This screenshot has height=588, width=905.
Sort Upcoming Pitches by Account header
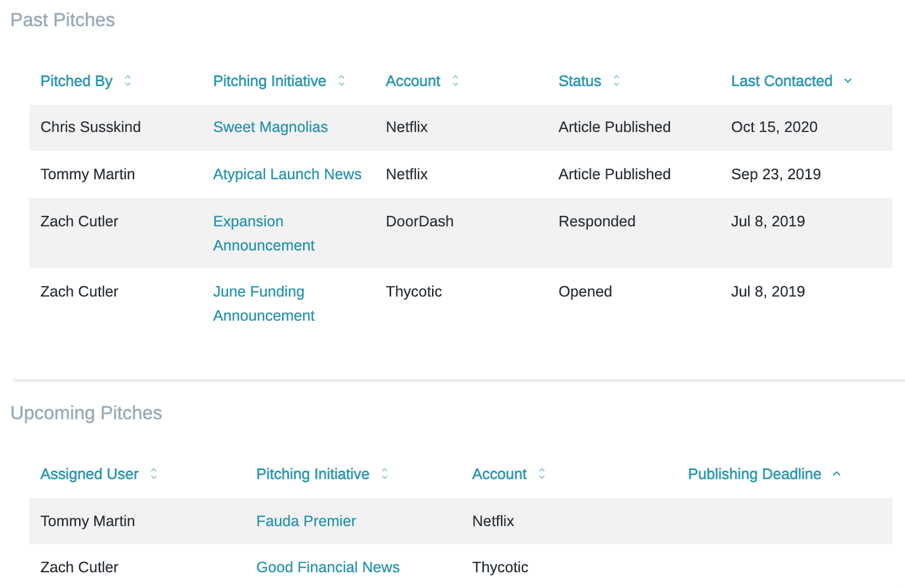tap(499, 474)
